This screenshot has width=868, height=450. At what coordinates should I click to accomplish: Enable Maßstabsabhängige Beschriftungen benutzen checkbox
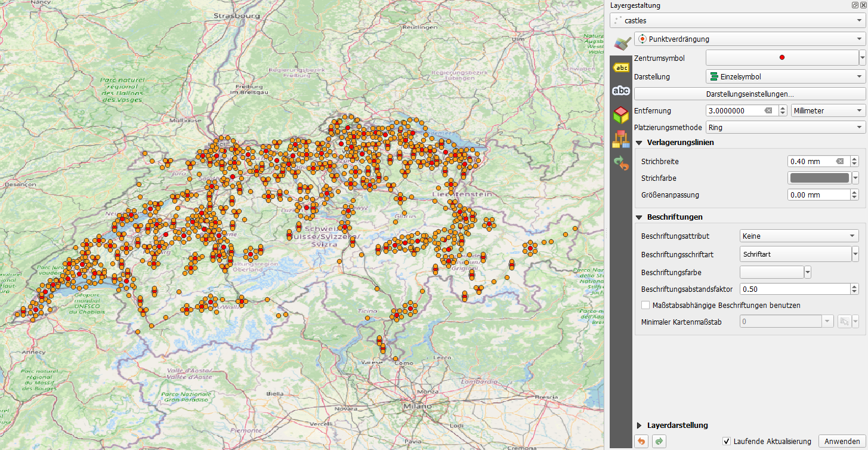coord(645,305)
